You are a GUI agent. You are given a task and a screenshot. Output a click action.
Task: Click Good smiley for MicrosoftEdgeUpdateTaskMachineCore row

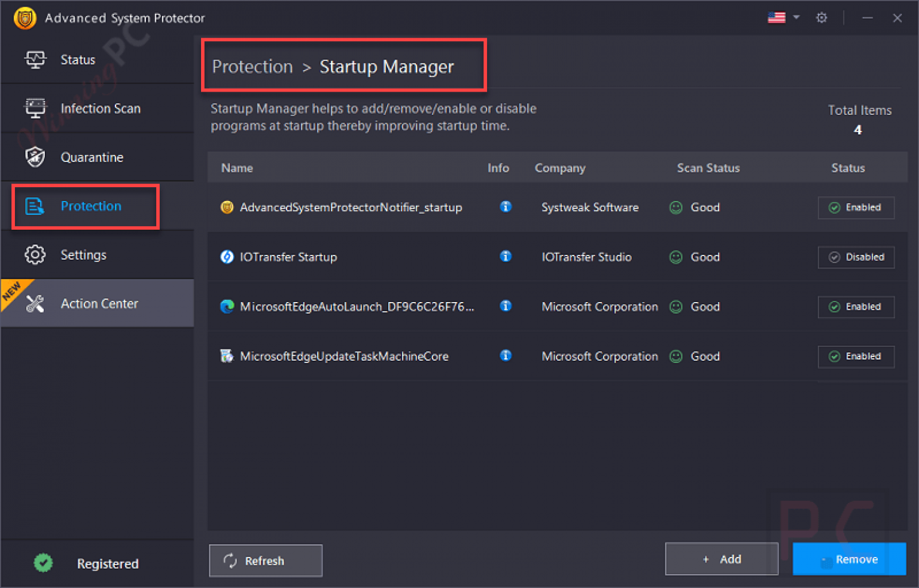(675, 357)
